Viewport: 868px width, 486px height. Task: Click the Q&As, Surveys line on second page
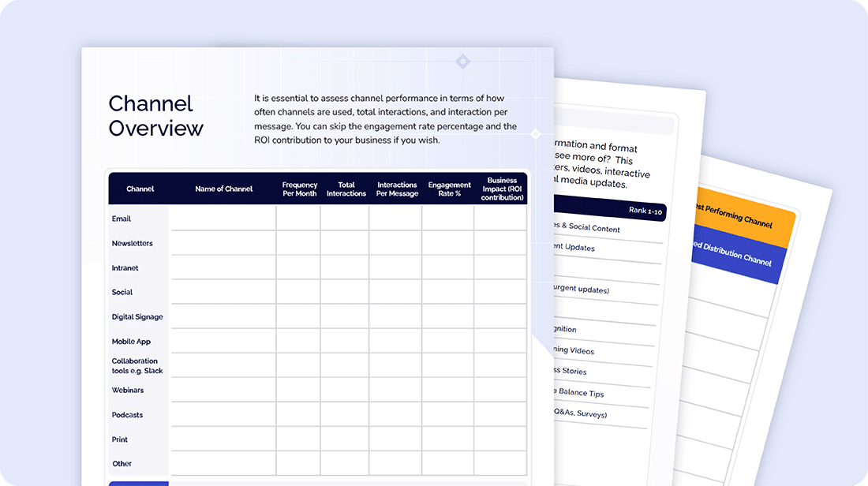point(581,413)
